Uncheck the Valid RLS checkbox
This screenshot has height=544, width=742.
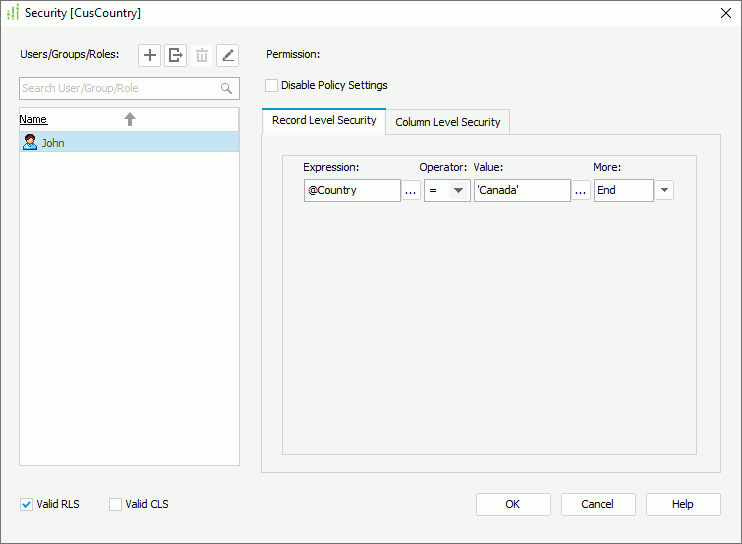pyautogui.click(x=26, y=504)
